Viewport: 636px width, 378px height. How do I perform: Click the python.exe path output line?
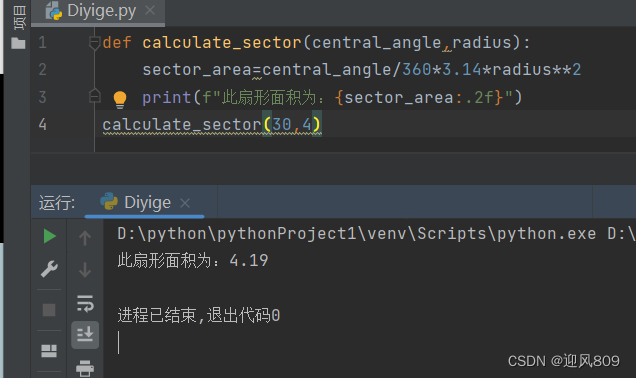tap(376, 234)
